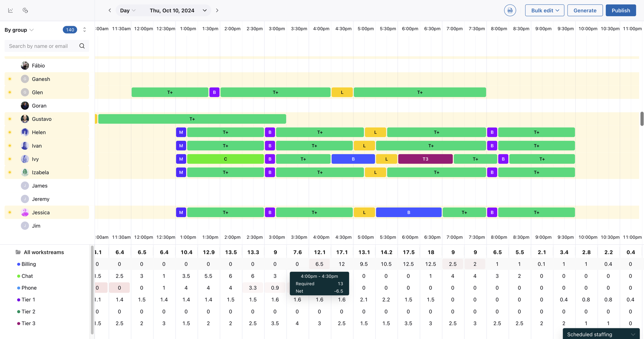
Task: Click Goran's avatar photo
Action: pyautogui.click(x=25, y=106)
